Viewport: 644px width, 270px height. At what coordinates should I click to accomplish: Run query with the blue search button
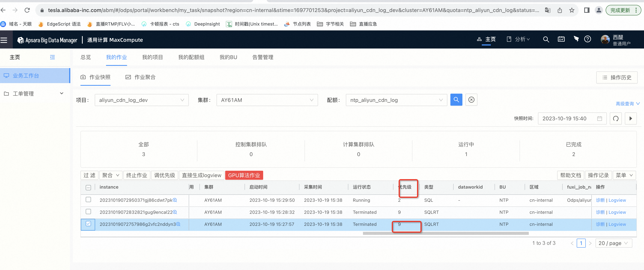(456, 100)
